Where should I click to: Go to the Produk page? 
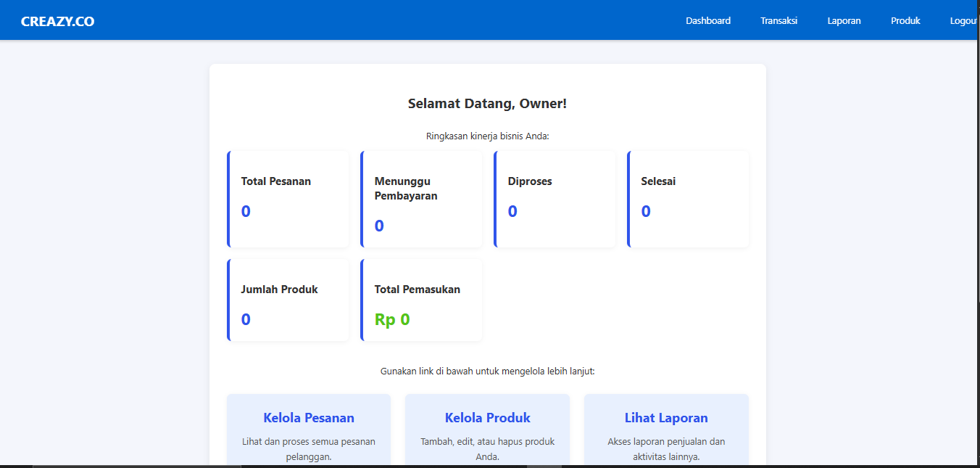coord(905,20)
